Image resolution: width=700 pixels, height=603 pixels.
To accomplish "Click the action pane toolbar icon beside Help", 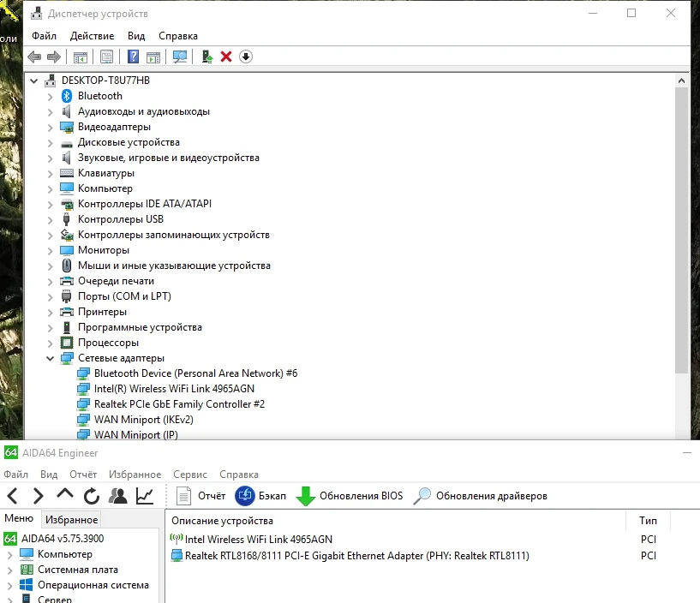I will click(x=153, y=57).
